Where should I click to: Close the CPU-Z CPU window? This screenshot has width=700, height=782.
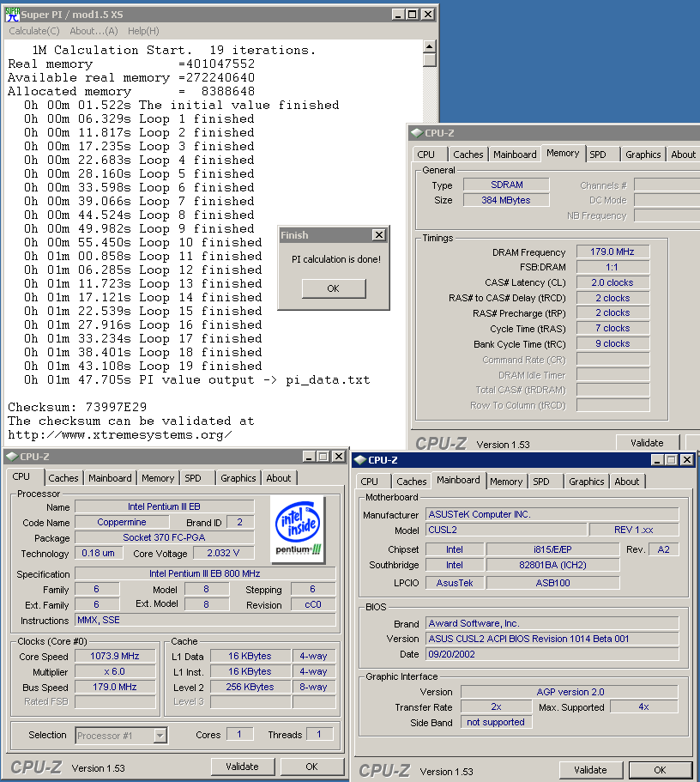(338, 457)
